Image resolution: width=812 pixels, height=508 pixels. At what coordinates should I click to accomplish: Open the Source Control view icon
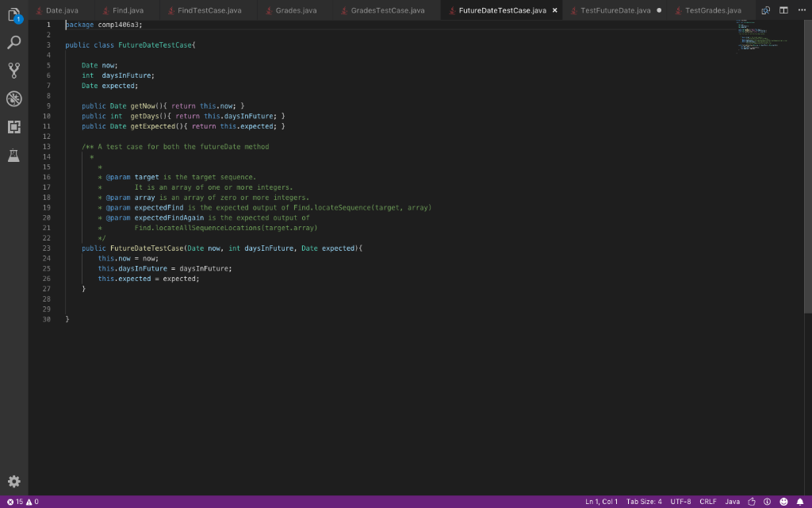(14, 71)
